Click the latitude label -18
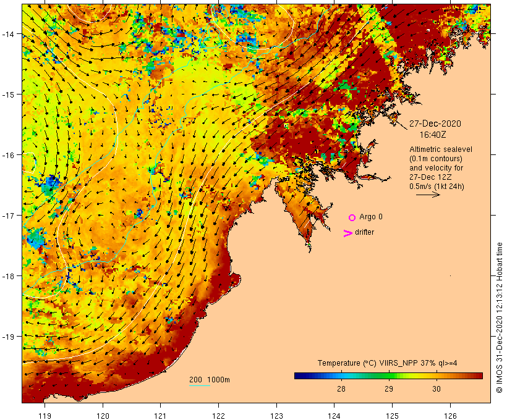The image size is (507, 420). (x=7, y=276)
